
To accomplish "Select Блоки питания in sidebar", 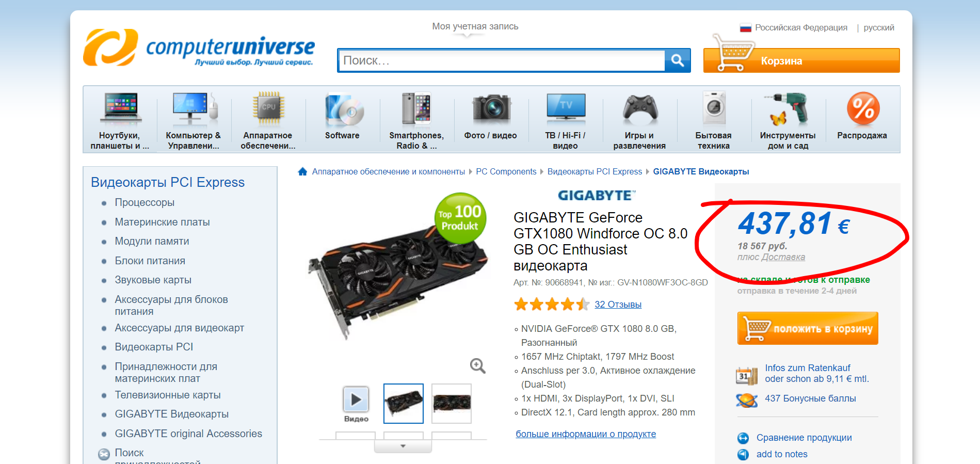I will click(x=150, y=261).
